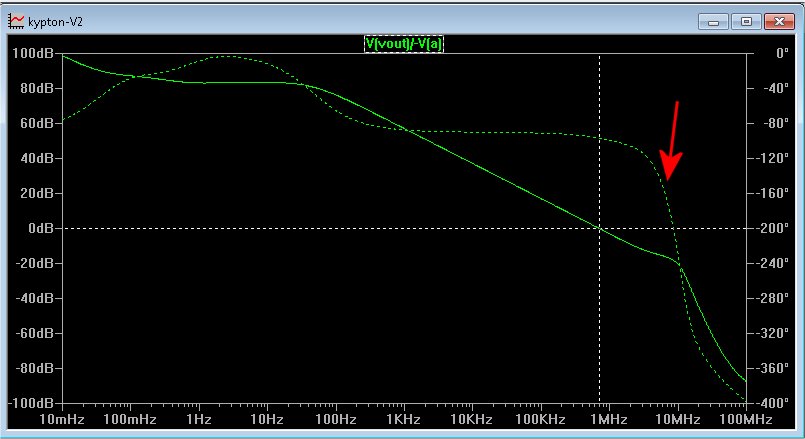Click the -60dB magnitude axis label

point(34,333)
